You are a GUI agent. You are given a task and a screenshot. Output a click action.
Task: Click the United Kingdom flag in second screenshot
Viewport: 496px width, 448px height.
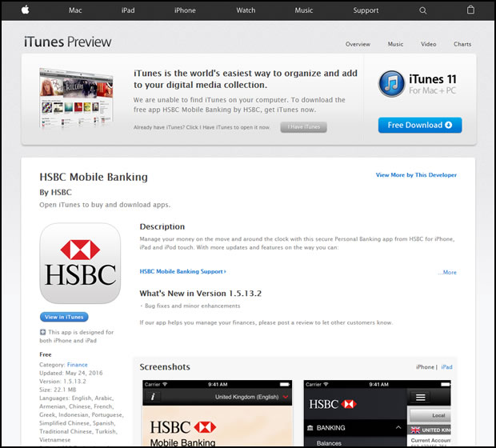click(x=415, y=430)
